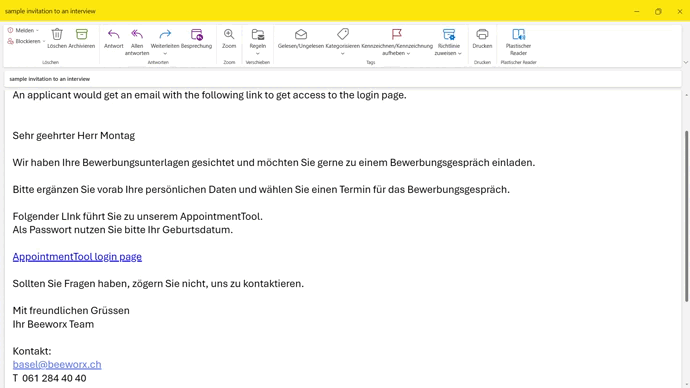The image size is (690, 388).
Task: Expand the Melden dropdown arrow
Action: click(37, 30)
